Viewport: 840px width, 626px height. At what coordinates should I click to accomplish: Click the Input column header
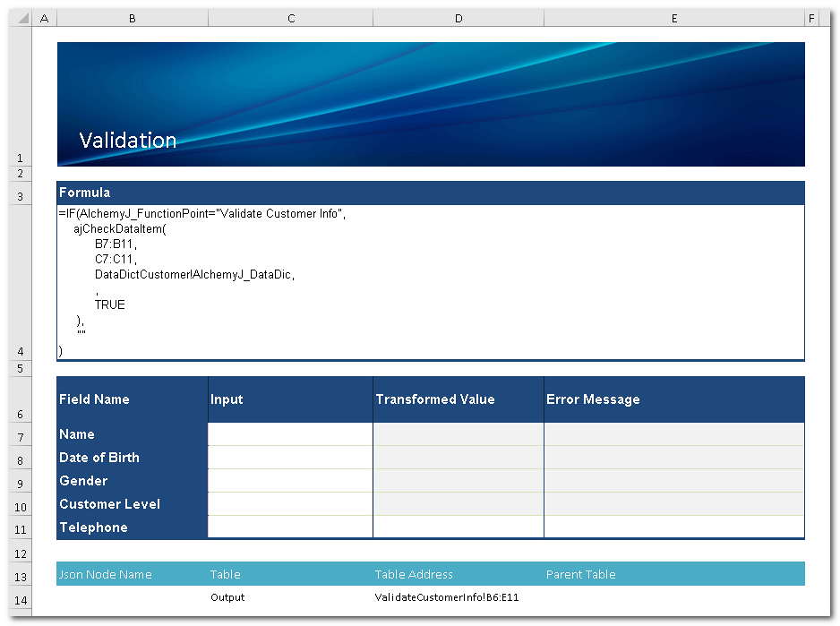(290, 399)
